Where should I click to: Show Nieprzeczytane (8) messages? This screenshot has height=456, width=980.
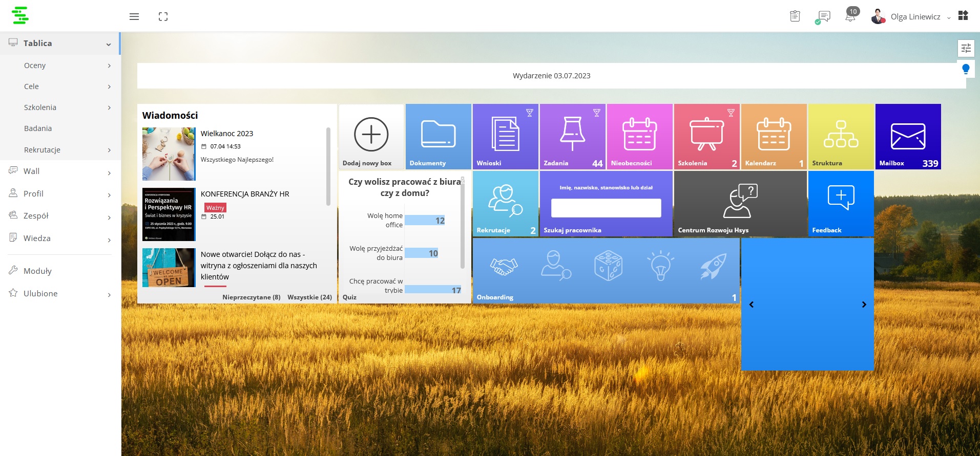coord(251,297)
